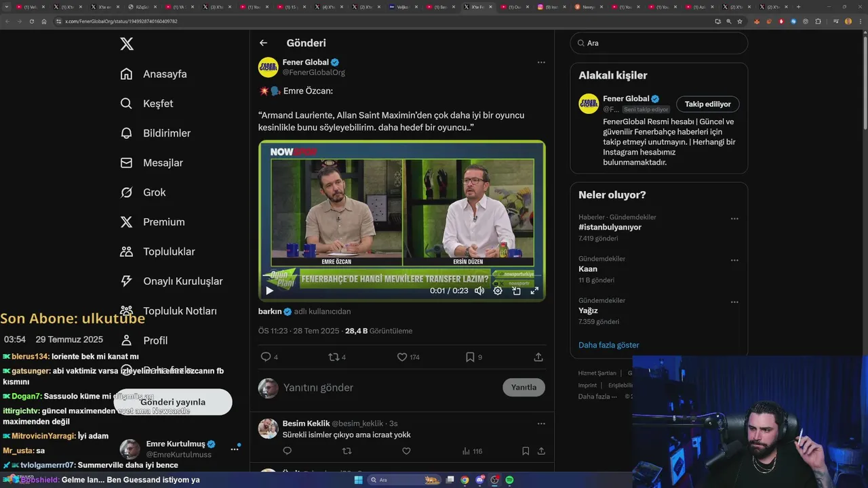
Task: Click the Ara search box on X
Action: point(659,43)
